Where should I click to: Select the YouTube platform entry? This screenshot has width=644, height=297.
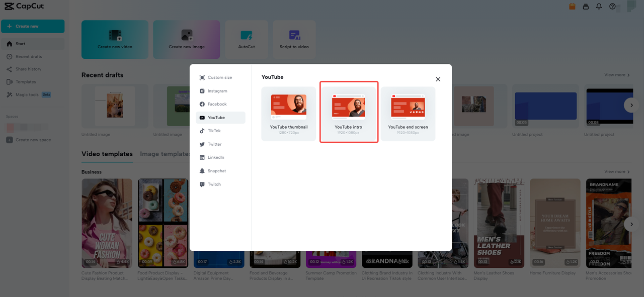[220, 118]
